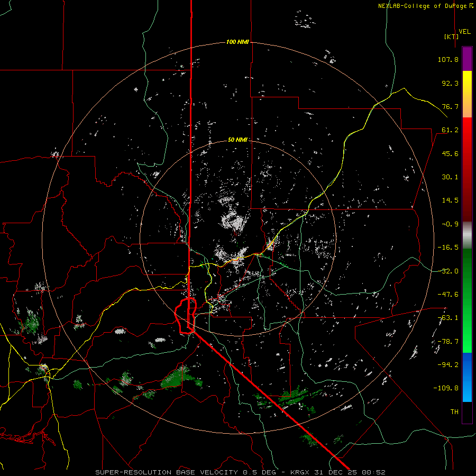Screen dimensions: 476x476
Task: Click the -32.0 velocity scale value
Action: pyautogui.click(x=448, y=271)
